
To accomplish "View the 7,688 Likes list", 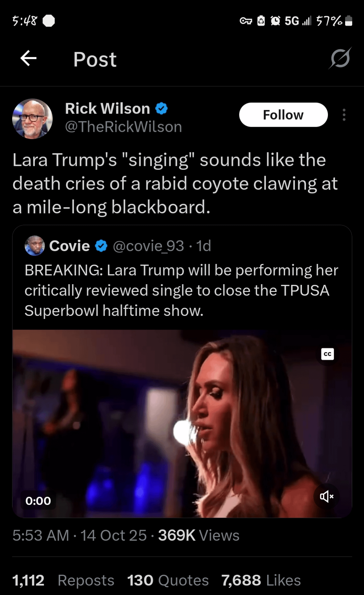I will click(x=261, y=581).
